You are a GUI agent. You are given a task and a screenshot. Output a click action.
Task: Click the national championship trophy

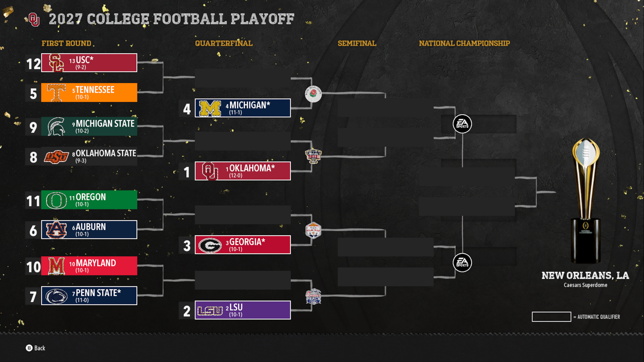click(586, 201)
